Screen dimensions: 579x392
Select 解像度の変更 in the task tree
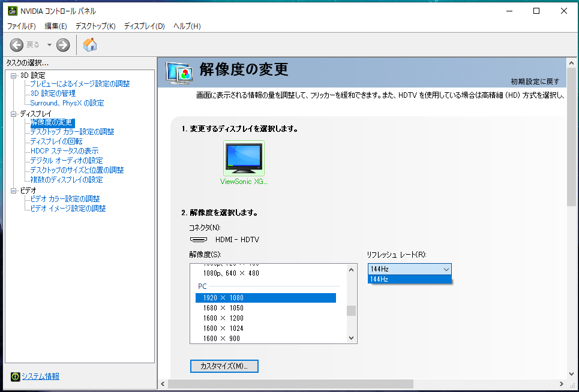[x=52, y=122]
